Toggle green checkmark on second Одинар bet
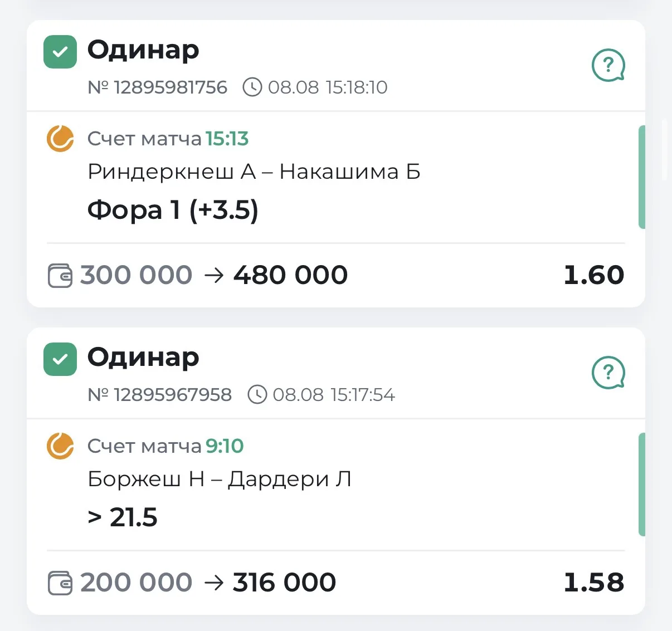This screenshot has width=672, height=631. [x=60, y=359]
